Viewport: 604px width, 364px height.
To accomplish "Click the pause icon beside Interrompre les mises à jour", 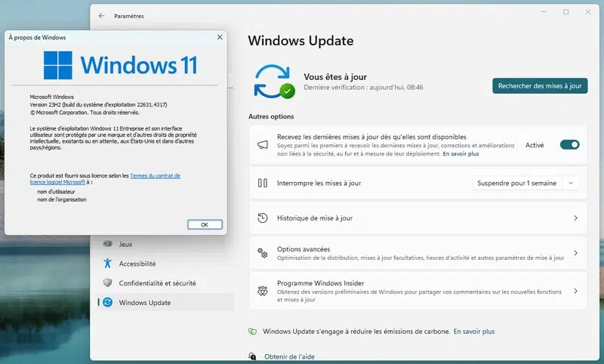I will point(263,183).
